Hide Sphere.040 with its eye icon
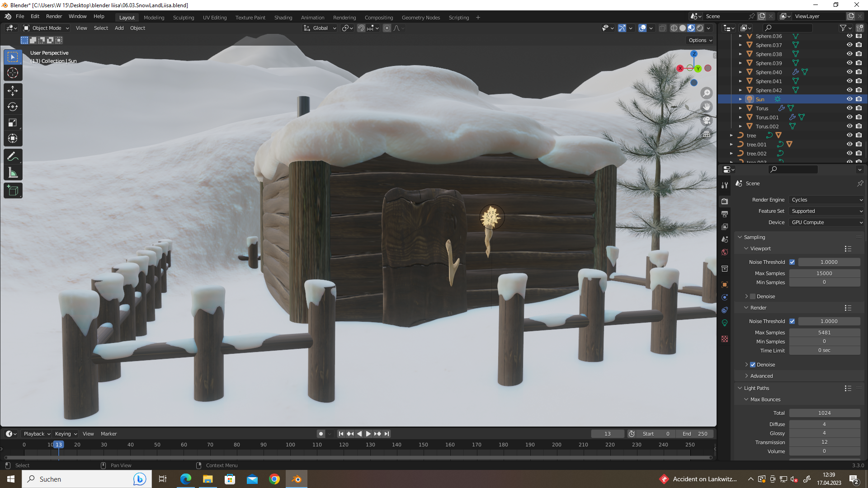The width and height of the screenshot is (868, 488). 849,72
